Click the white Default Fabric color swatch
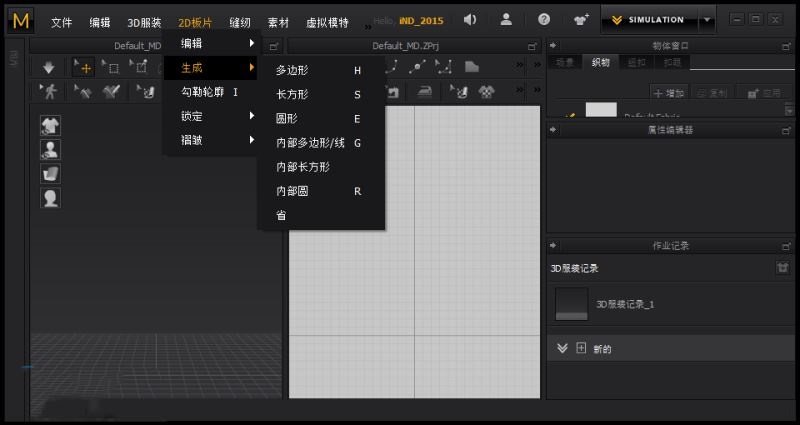 point(600,111)
